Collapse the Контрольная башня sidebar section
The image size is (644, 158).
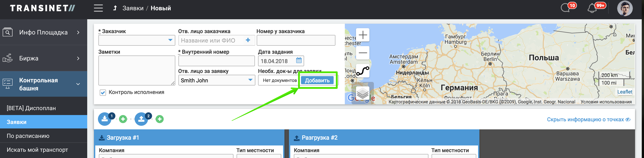(78, 84)
